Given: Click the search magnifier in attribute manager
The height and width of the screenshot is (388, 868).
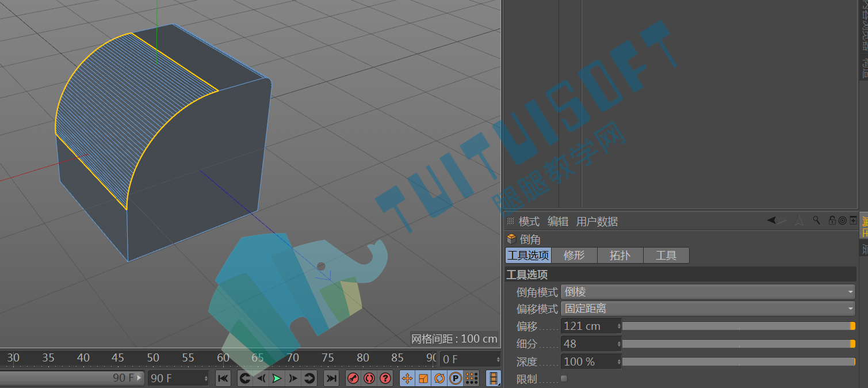Looking at the screenshot, I should point(816,220).
